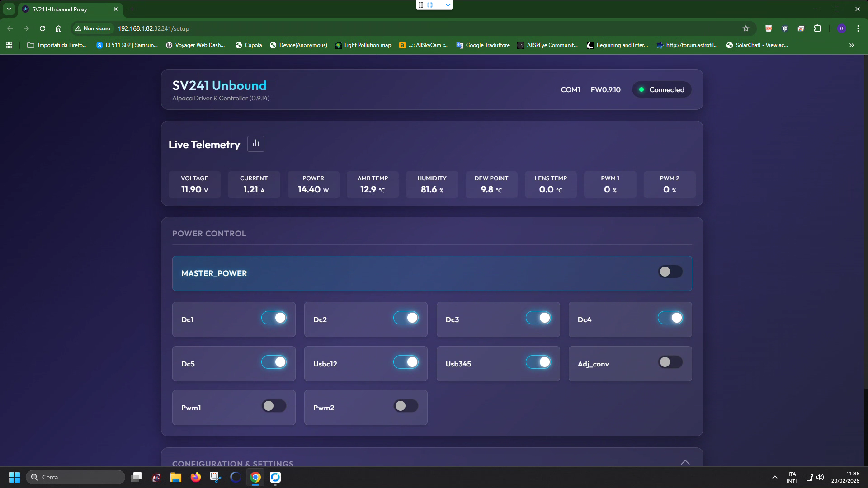Open the SolarChat bookmark
This screenshot has height=488, width=868.
click(757, 45)
